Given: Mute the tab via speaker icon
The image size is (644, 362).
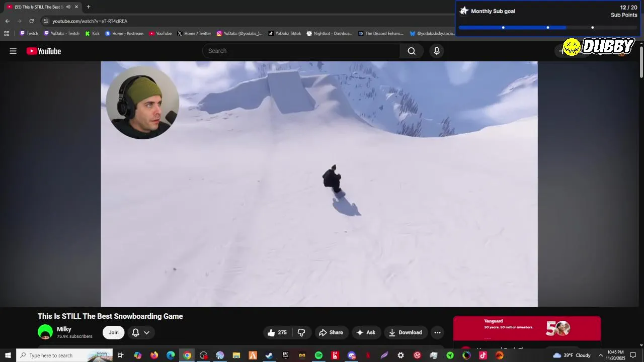Looking at the screenshot, I should 68,7.
